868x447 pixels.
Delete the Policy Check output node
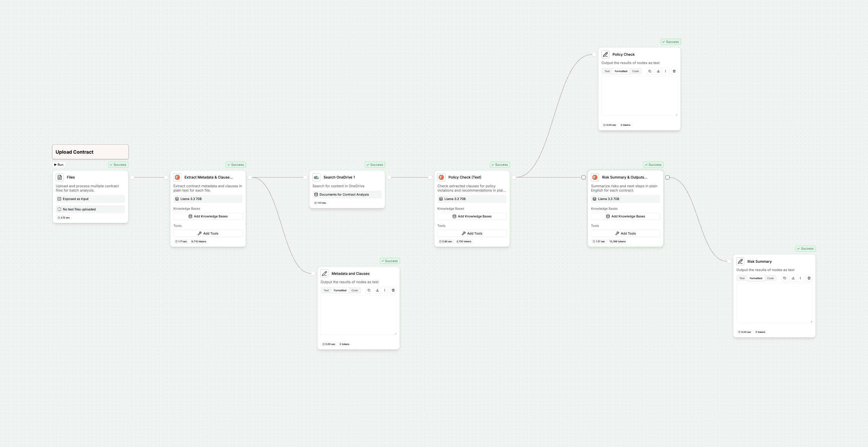[674, 71]
